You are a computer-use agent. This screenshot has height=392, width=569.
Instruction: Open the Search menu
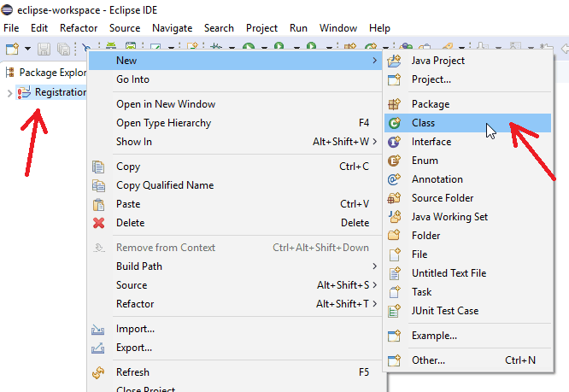(x=219, y=28)
